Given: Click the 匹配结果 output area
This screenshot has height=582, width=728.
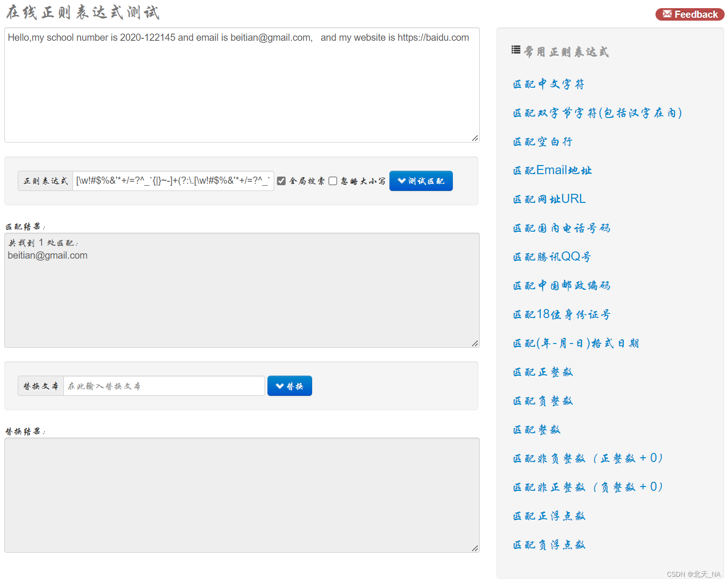Looking at the screenshot, I should (x=242, y=290).
